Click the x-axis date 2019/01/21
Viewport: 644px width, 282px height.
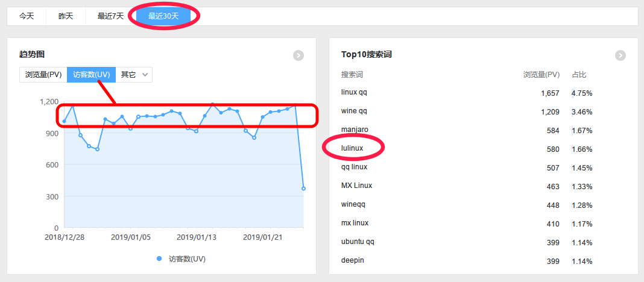[263, 237]
